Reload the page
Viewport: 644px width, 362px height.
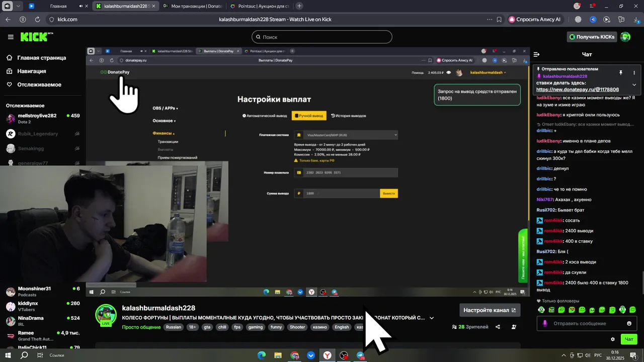pyautogui.click(x=37, y=19)
